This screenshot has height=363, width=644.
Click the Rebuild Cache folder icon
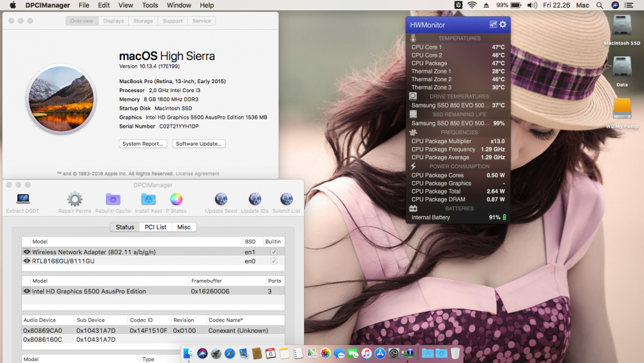coord(113,199)
